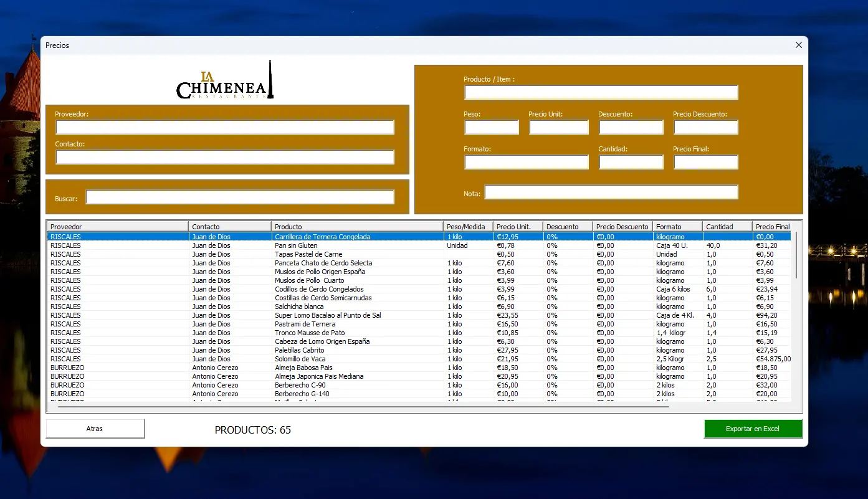Image resolution: width=868 pixels, height=499 pixels.
Task: Click the Peso input box
Action: (491, 128)
